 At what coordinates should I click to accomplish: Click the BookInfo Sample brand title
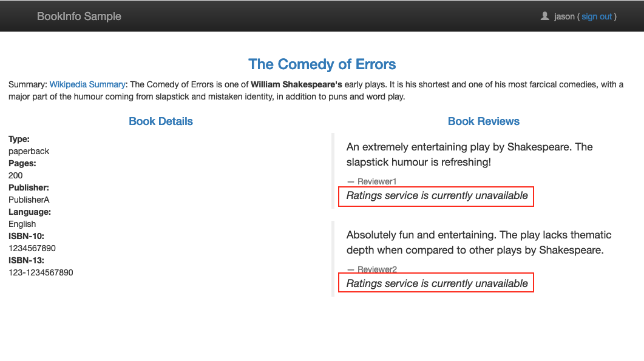click(79, 16)
